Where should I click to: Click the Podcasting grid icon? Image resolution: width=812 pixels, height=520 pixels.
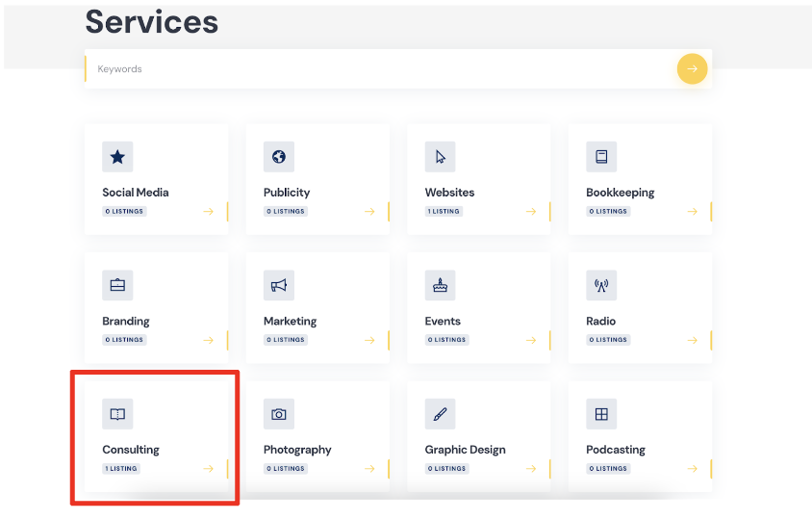tap(601, 414)
